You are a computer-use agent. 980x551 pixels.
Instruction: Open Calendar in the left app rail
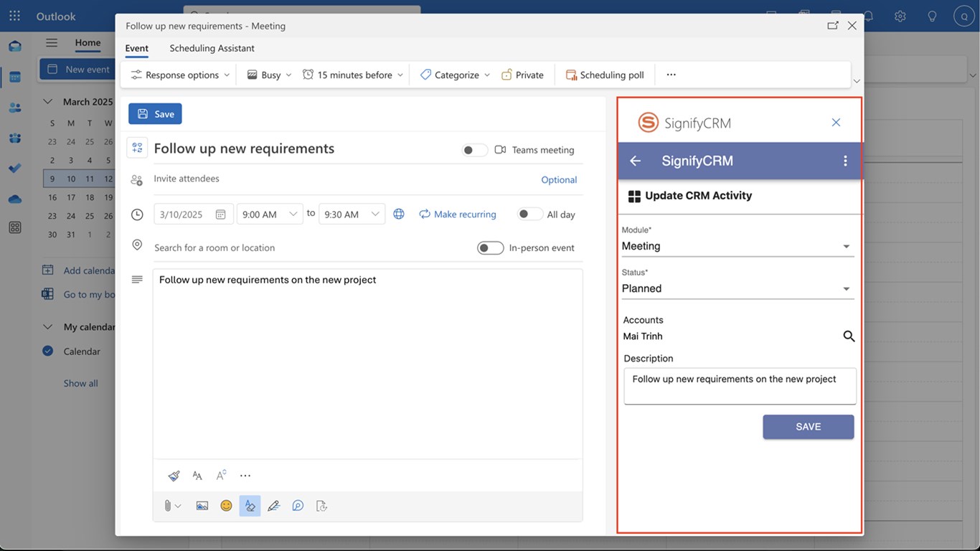click(x=14, y=77)
